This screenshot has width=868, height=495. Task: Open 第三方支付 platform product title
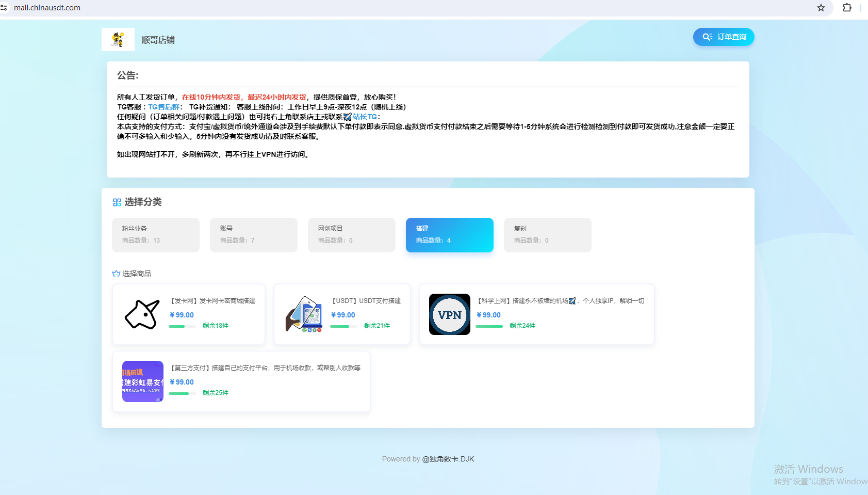point(266,368)
